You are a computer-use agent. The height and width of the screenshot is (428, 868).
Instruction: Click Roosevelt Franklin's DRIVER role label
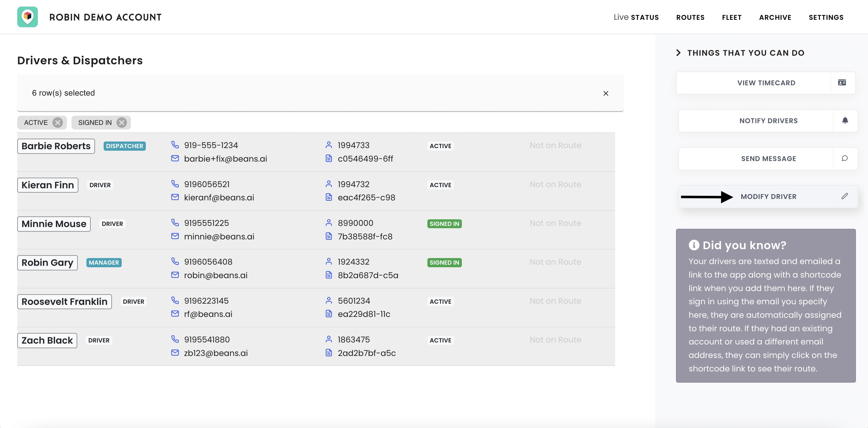[x=133, y=302]
